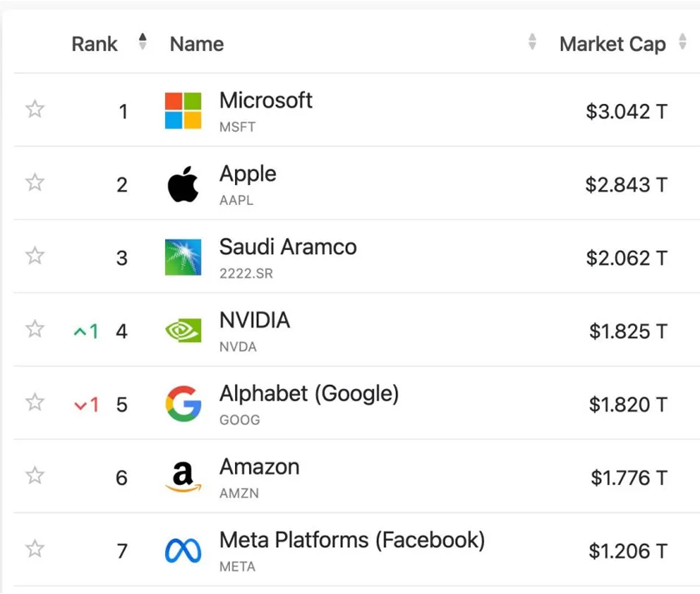
Task: Sort companies by Name column arrows
Action: [x=532, y=42]
